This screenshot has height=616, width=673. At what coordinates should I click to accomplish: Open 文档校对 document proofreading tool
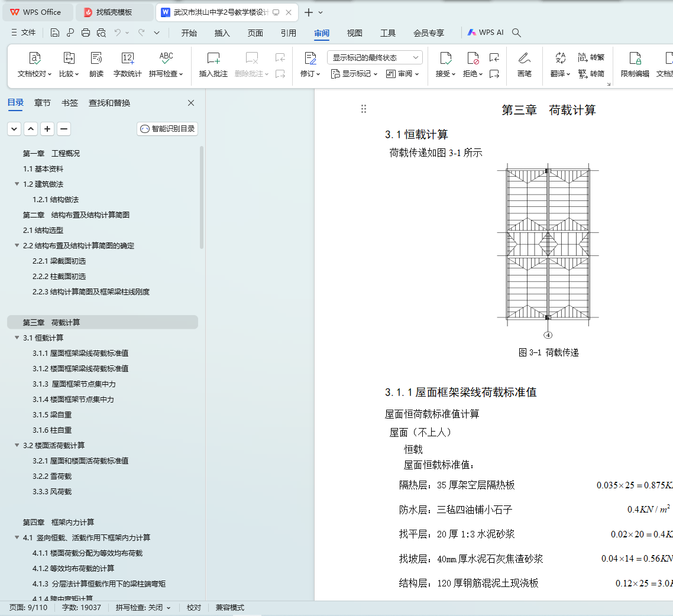(x=34, y=65)
